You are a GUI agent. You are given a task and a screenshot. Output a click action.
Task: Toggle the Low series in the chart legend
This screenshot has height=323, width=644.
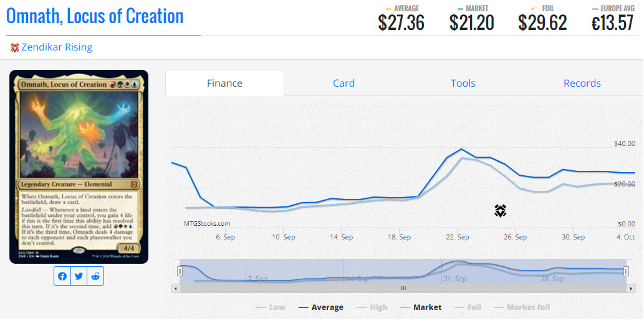pyautogui.click(x=271, y=307)
